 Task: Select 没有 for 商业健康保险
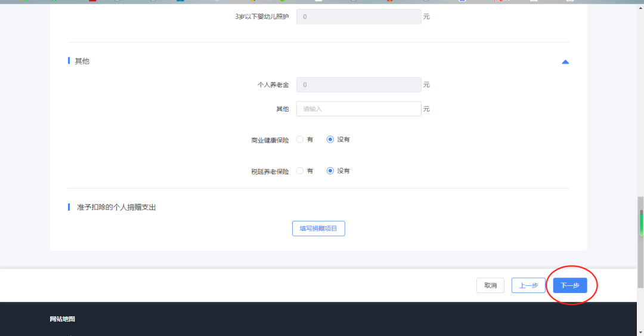click(x=330, y=140)
